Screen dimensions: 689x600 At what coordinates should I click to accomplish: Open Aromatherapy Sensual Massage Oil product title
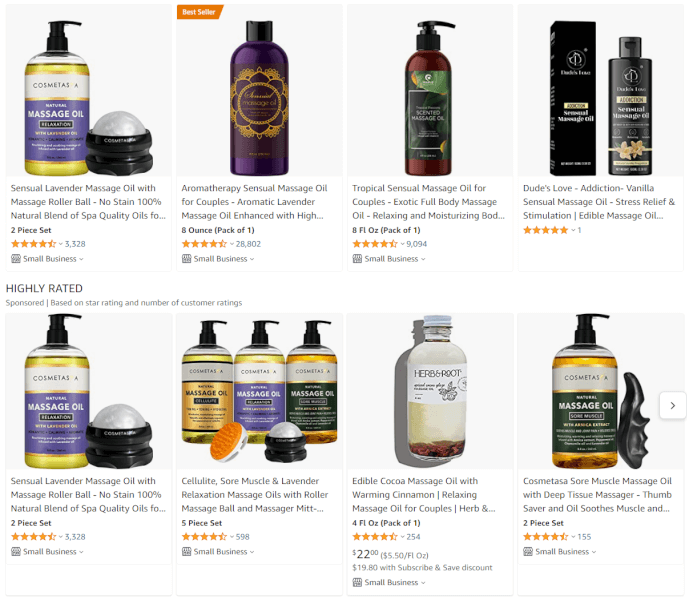click(x=254, y=202)
